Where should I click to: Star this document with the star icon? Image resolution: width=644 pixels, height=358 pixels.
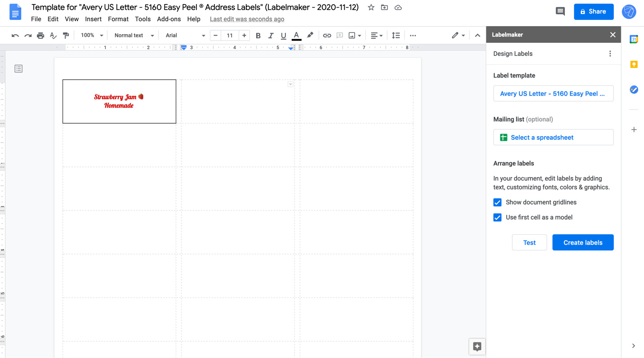(x=371, y=8)
